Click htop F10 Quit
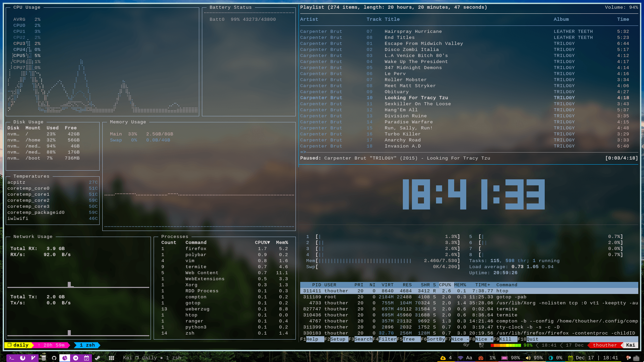644x362 pixels. [x=528, y=339]
